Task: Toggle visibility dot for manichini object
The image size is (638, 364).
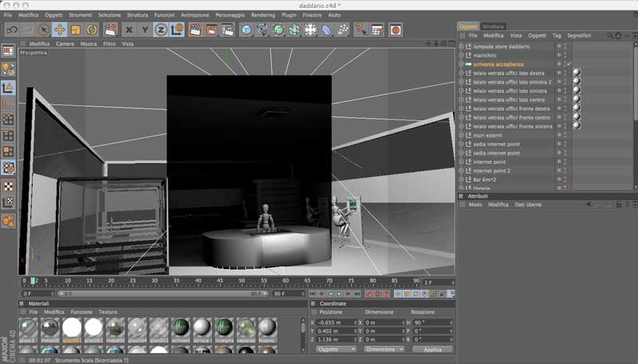Action: click(x=558, y=53)
